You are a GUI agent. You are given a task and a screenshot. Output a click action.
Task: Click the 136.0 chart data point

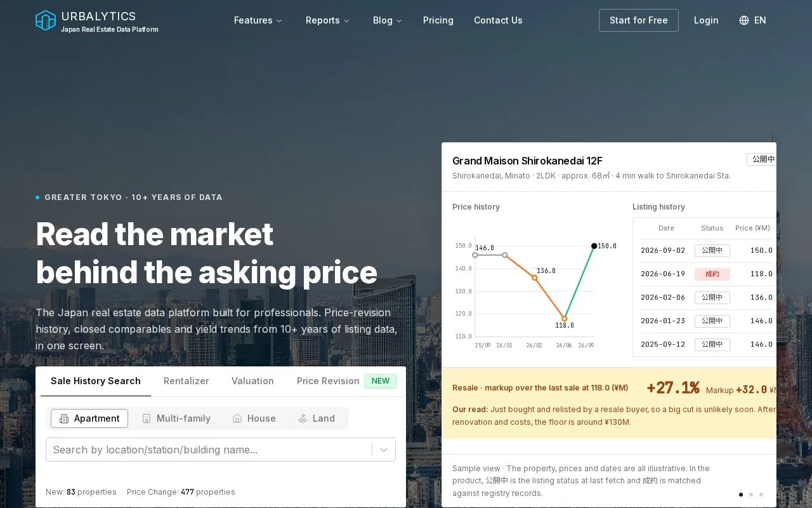point(535,277)
